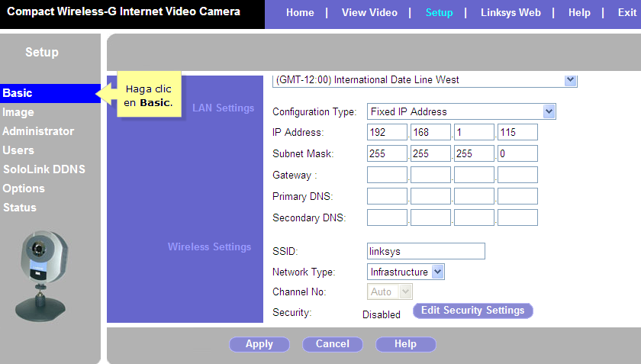Click the third Primary DNS field
Screen dimensions: 641x364
pyautogui.click(x=474, y=196)
